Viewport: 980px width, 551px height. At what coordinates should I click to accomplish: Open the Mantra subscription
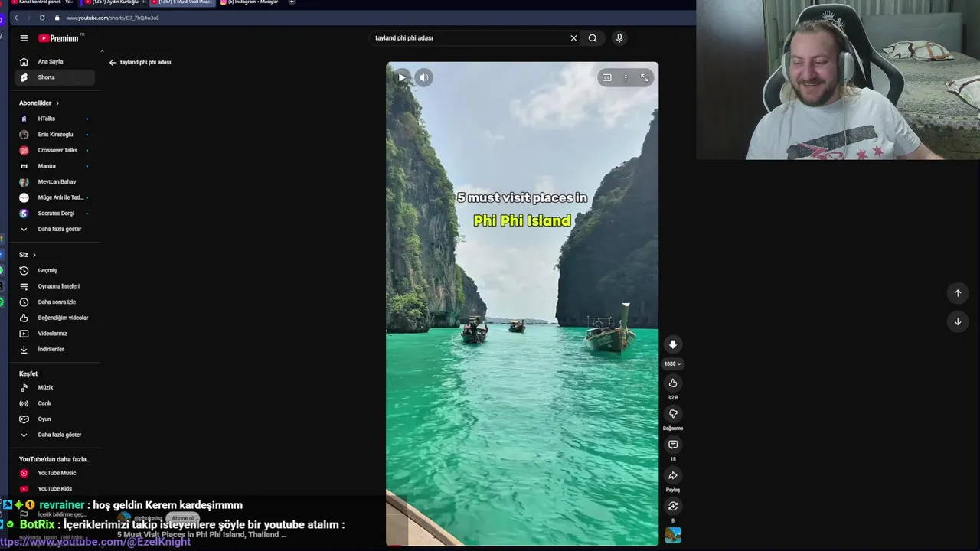[x=55, y=166]
